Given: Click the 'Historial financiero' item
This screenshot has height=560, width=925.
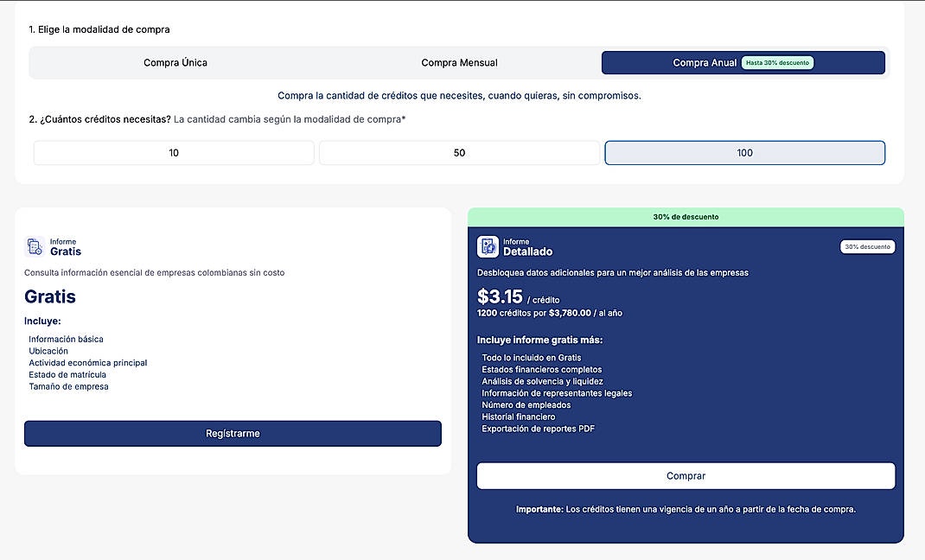Looking at the screenshot, I should 519,417.
